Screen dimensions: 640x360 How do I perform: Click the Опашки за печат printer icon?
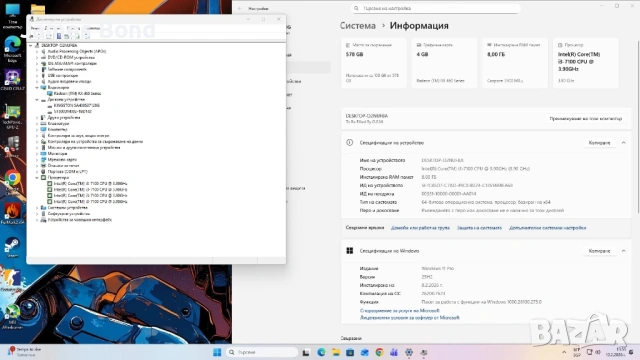pyautogui.click(x=43, y=166)
